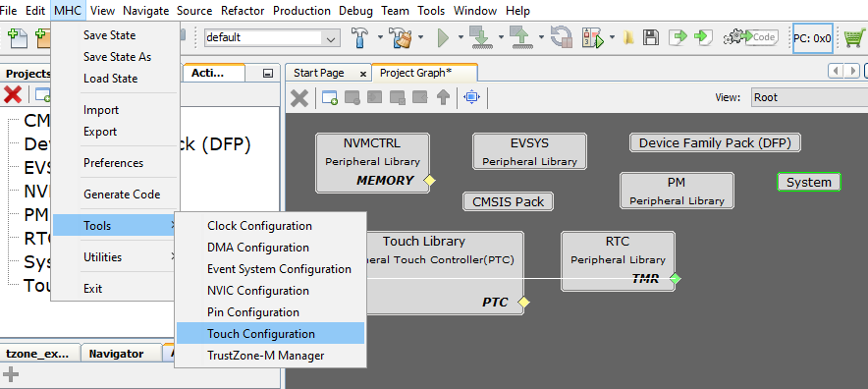Screen dimensions: 868x389
Task: Click the minimize panel icon beside Acti tab
Action: pyautogui.click(x=267, y=73)
